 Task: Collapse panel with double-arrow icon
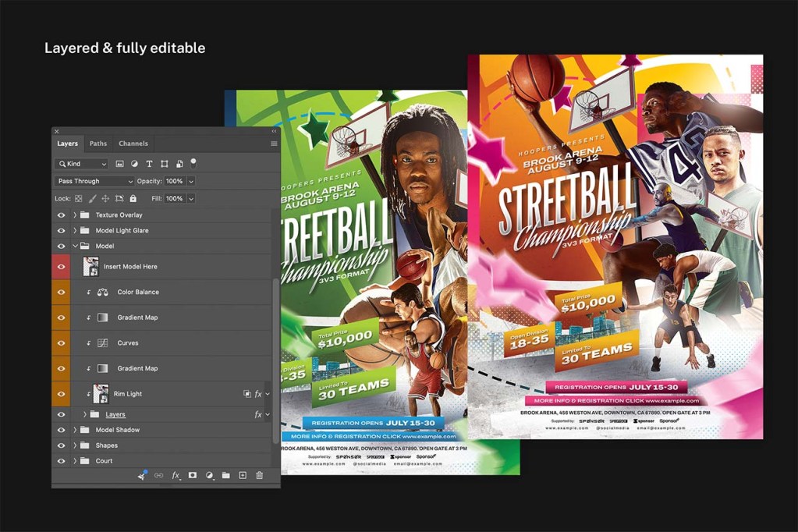[274, 131]
